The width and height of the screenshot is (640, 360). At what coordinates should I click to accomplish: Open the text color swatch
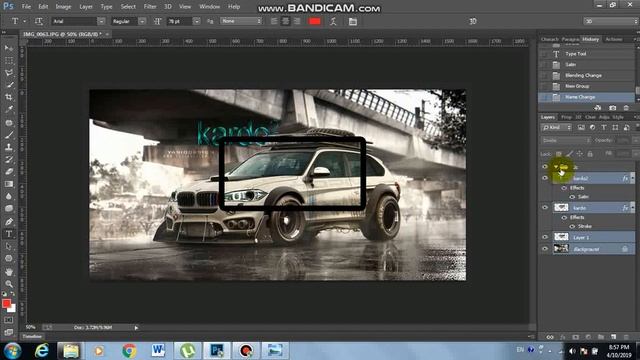pos(315,21)
